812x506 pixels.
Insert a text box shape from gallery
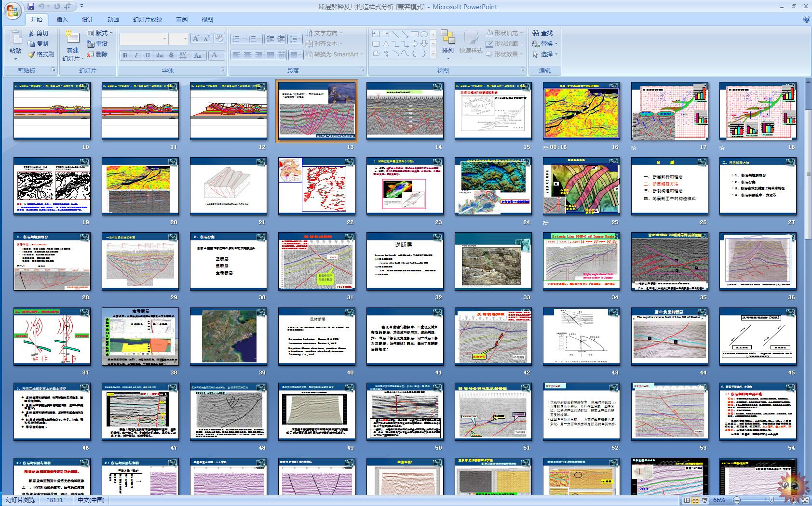tap(376, 34)
